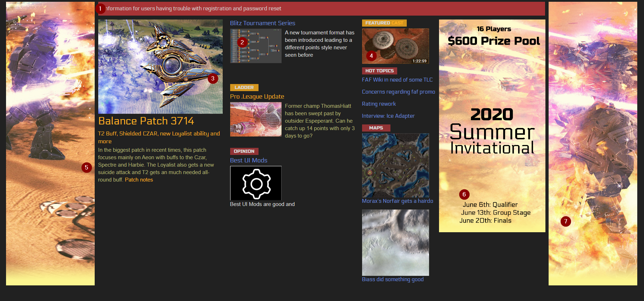Open the Balance Patch 3714 headline
The image size is (644, 301).
(x=146, y=121)
